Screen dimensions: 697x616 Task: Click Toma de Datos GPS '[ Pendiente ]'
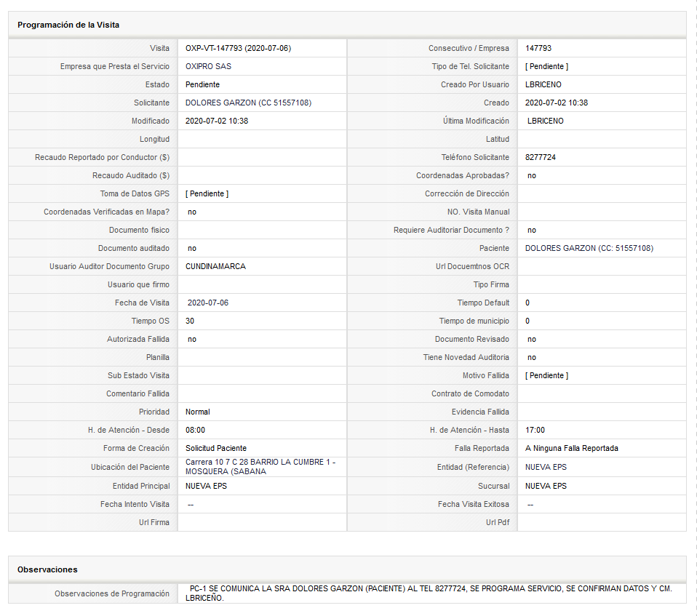pyautogui.click(x=207, y=193)
